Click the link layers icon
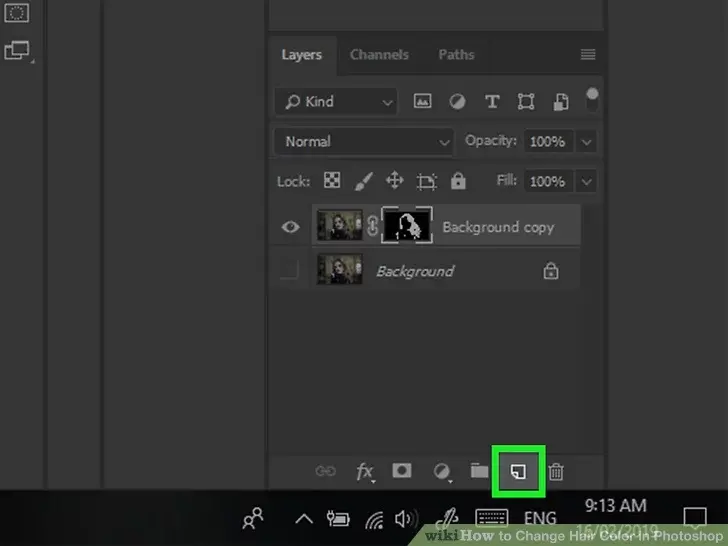Image resolution: width=728 pixels, height=546 pixels. coord(326,471)
